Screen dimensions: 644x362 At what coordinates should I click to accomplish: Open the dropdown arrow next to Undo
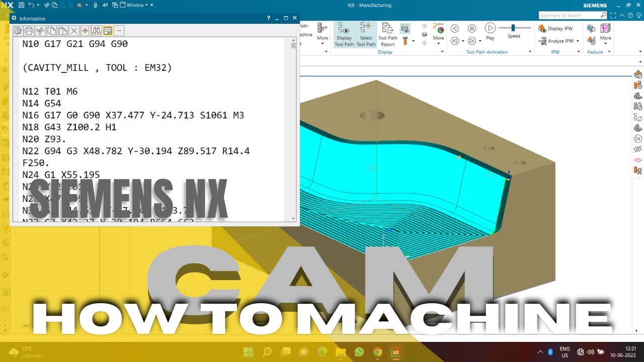tap(38, 5)
